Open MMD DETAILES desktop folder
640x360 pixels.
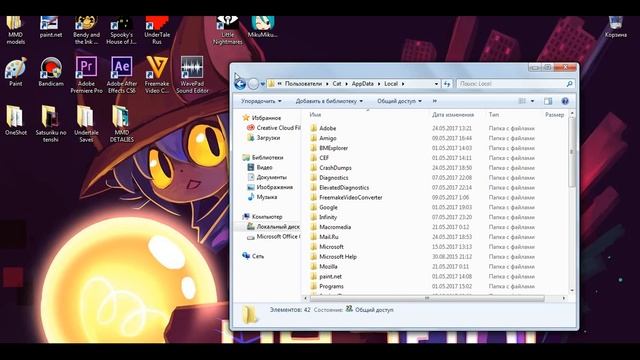121,124
